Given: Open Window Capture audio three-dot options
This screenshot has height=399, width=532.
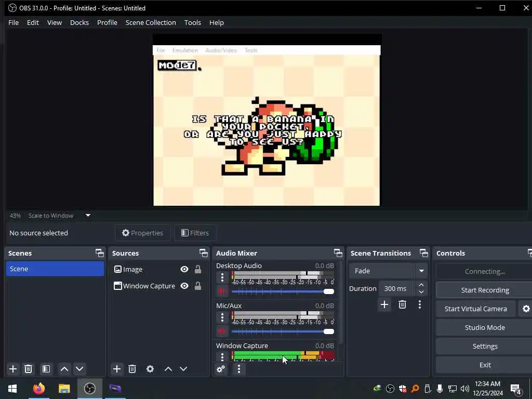Looking at the screenshot, I should point(222,356).
